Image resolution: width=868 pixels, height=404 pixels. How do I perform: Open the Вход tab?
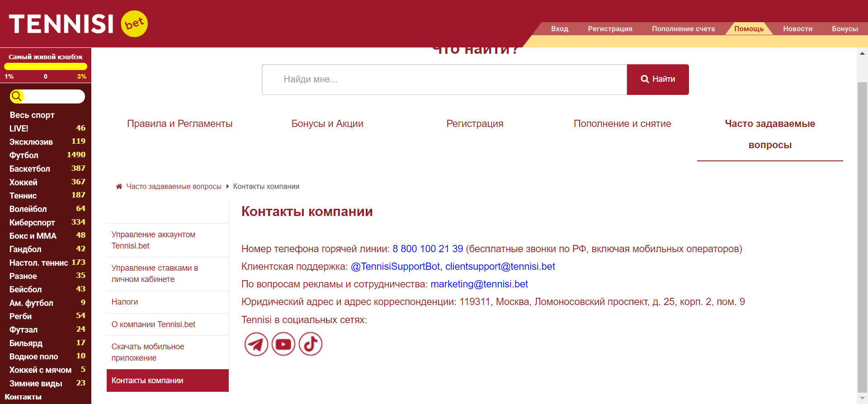tap(560, 28)
